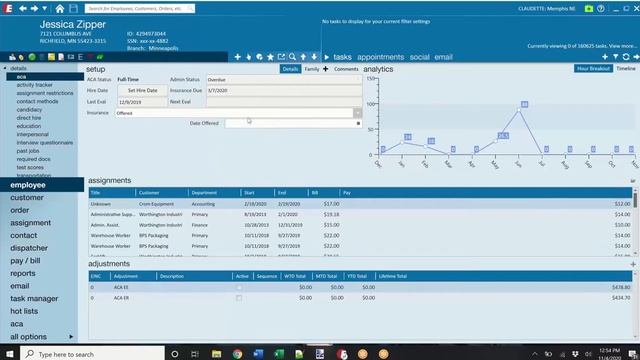The width and height of the screenshot is (640, 360).
Task: Click the plus icon in employee toolbar
Action: [x=238, y=57]
